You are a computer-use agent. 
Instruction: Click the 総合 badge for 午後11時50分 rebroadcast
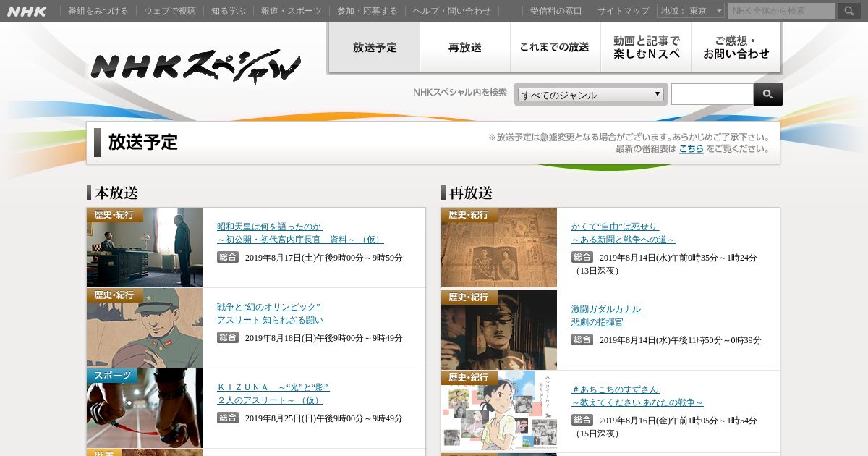(x=582, y=339)
